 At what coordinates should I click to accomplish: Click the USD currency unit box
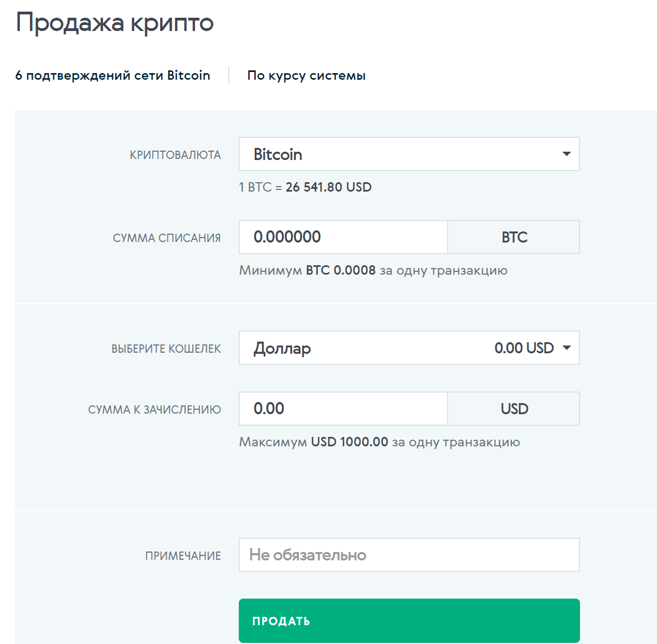[x=514, y=409]
